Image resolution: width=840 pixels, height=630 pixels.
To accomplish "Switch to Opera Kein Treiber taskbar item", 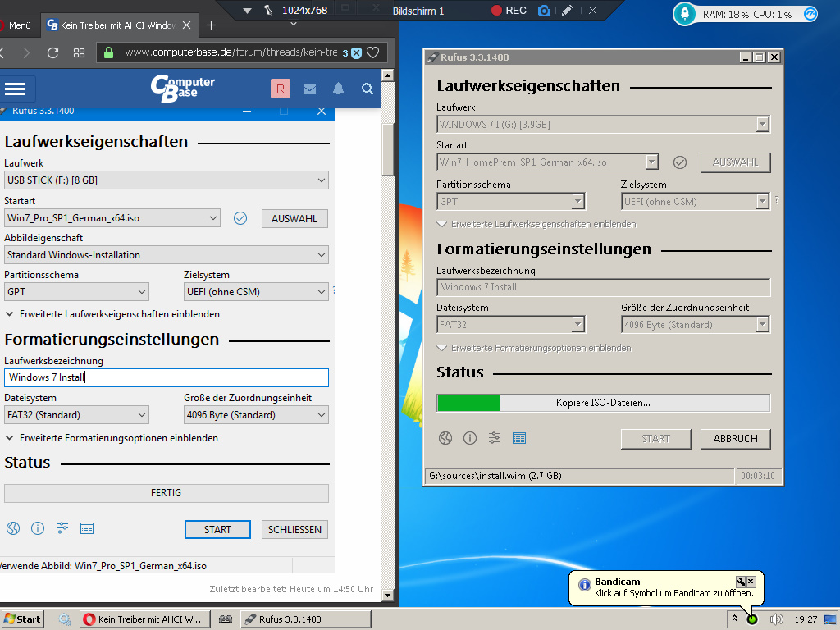I will click(144, 619).
